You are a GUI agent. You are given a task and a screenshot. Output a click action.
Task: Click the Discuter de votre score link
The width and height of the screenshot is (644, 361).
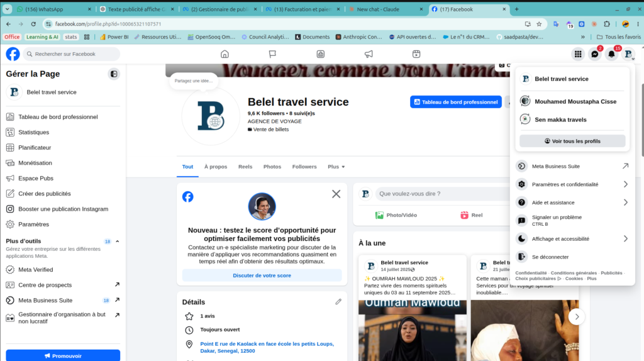[x=262, y=275]
